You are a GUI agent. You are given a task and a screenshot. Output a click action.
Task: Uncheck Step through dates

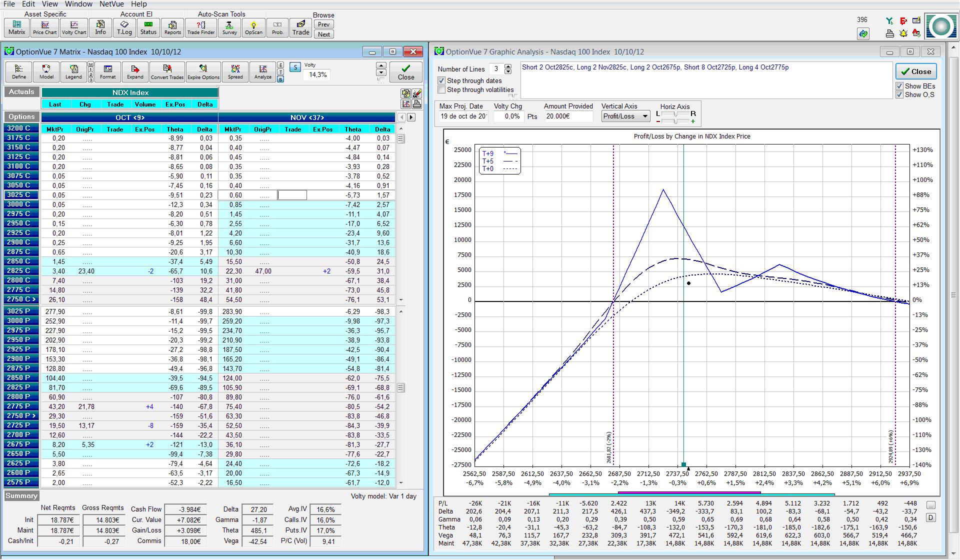(441, 80)
